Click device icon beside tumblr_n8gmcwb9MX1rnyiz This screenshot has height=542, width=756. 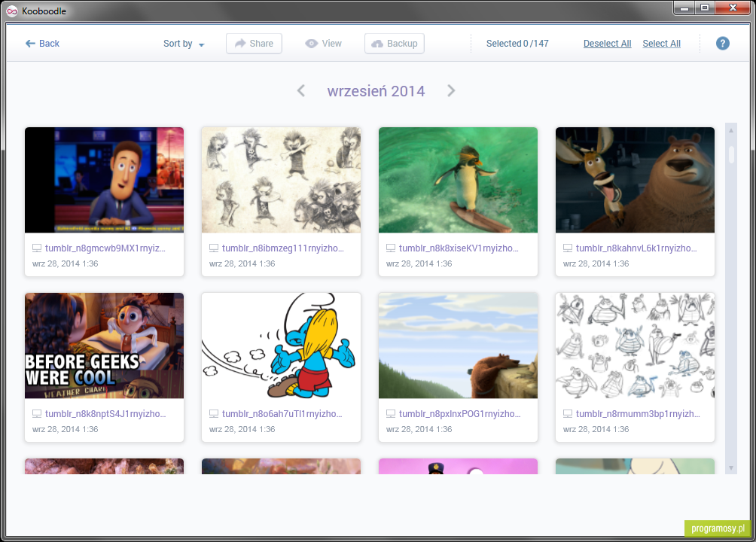coord(37,248)
